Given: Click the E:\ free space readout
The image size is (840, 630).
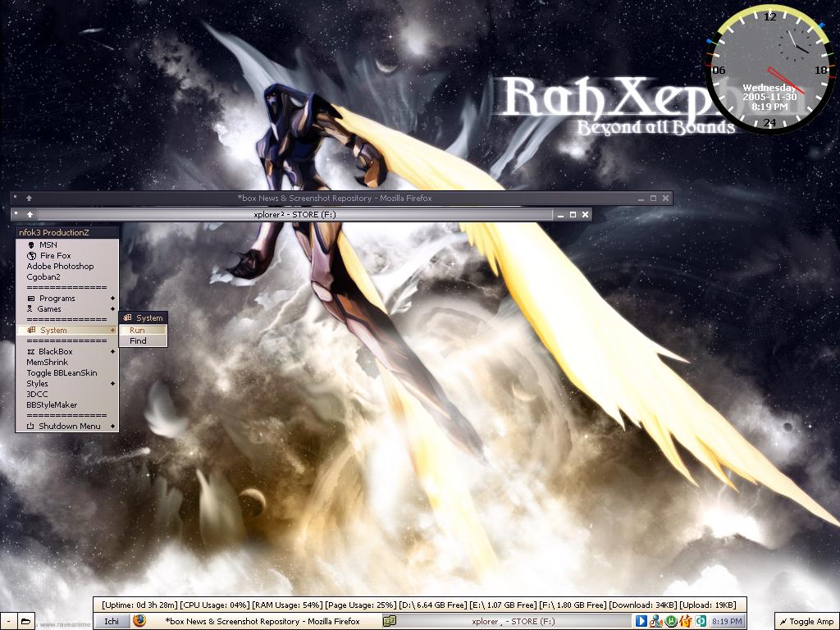Looking at the screenshot, I should [x=503, y=605].
